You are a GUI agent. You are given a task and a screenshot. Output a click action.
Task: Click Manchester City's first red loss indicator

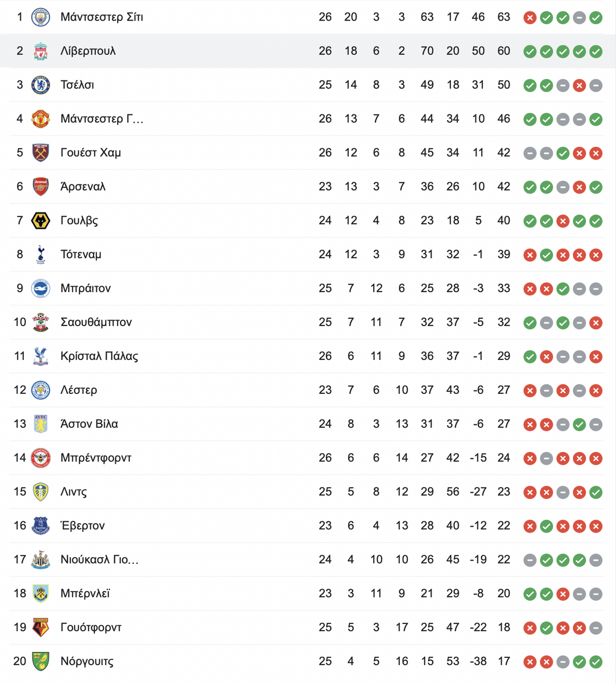click(x=530, y=18)
